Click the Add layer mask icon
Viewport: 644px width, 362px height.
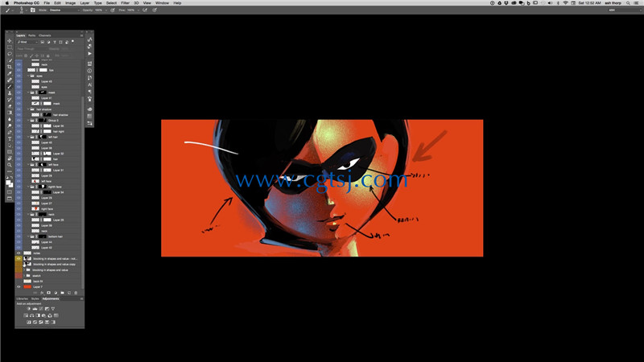(x=48, y=293)
